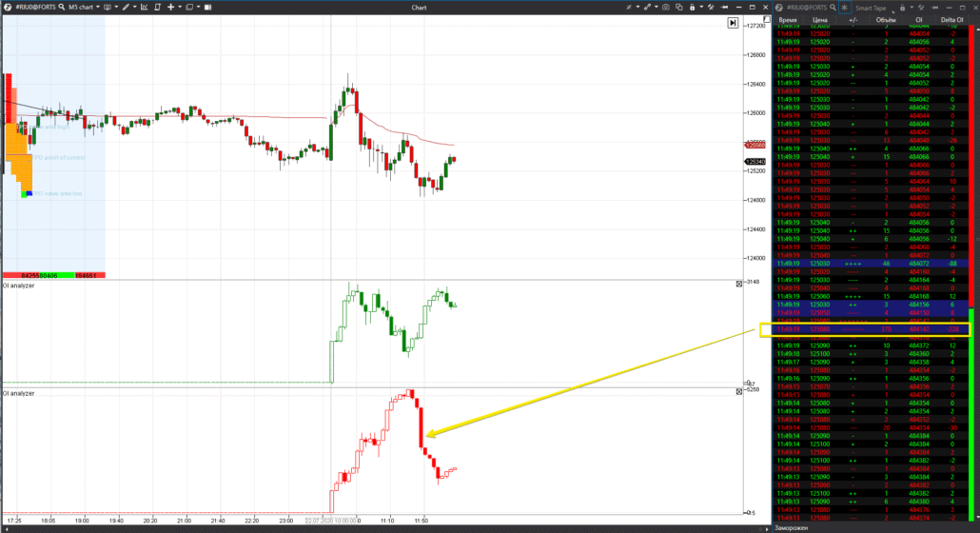Screen dimensions: 980x533
Task: Click the 21:00 time axis label
Action: [184, 520]
